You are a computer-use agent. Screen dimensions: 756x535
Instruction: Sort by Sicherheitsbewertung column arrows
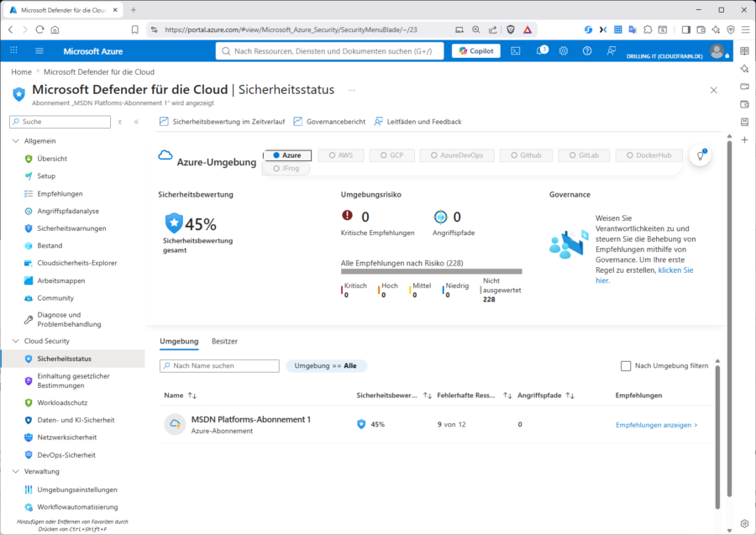(x=428, y=396)
